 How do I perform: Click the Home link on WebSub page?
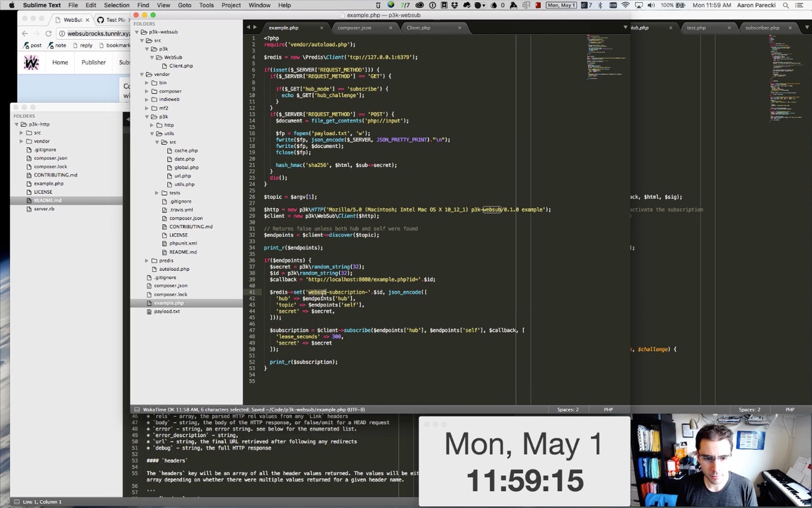tap(60, 63)
